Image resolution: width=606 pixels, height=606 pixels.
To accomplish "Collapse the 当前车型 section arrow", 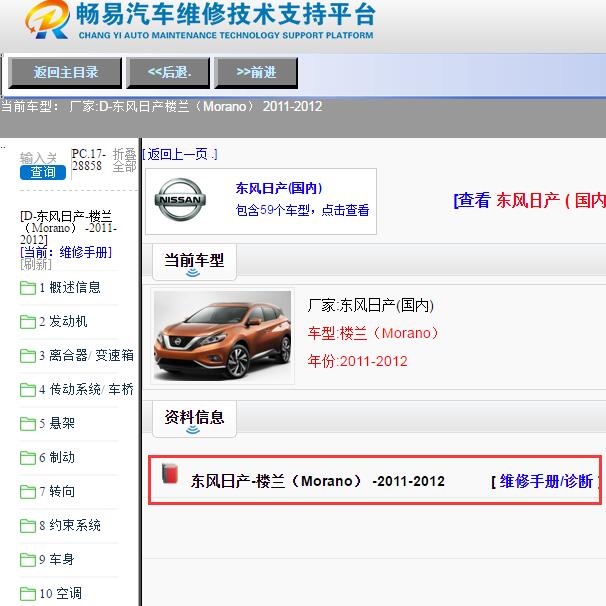I will point(193,273).
